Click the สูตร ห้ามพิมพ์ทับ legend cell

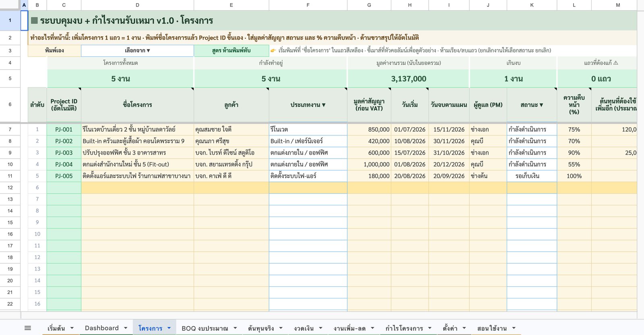click(231, 50)
